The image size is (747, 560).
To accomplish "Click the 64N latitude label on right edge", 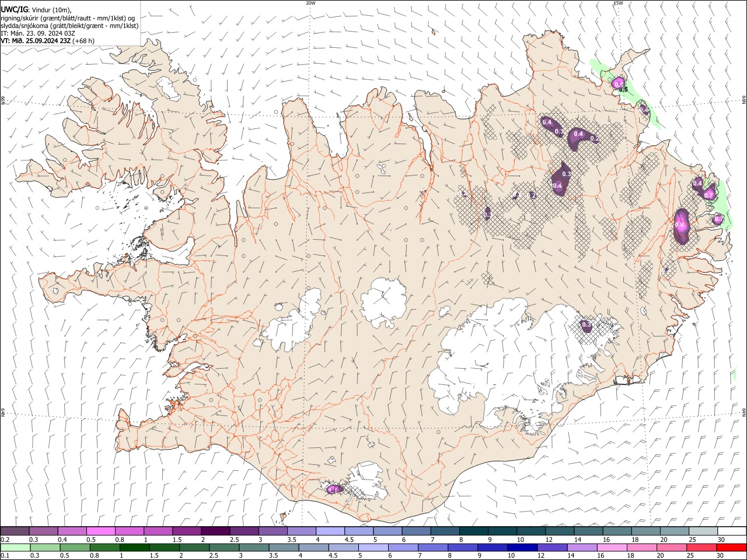I will [x=744, y=412].
